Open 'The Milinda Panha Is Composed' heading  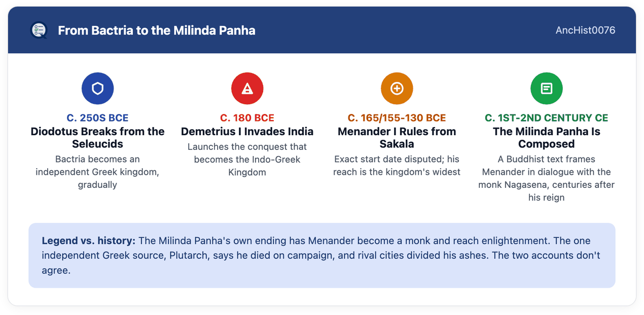pyautogui.click(x=547, y=138)
